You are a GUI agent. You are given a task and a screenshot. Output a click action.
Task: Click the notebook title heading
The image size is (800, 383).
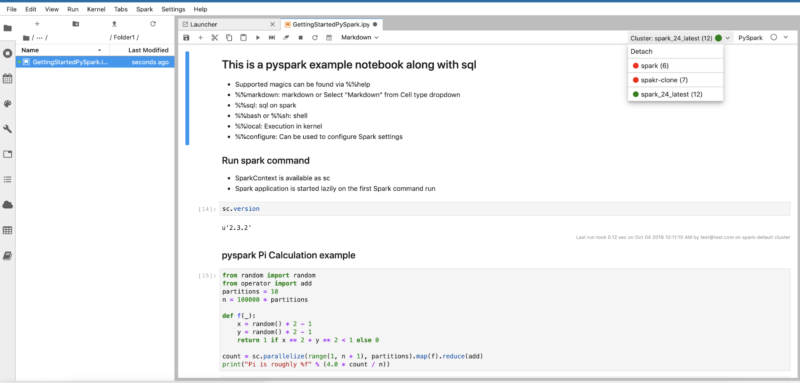click(349, 65)
